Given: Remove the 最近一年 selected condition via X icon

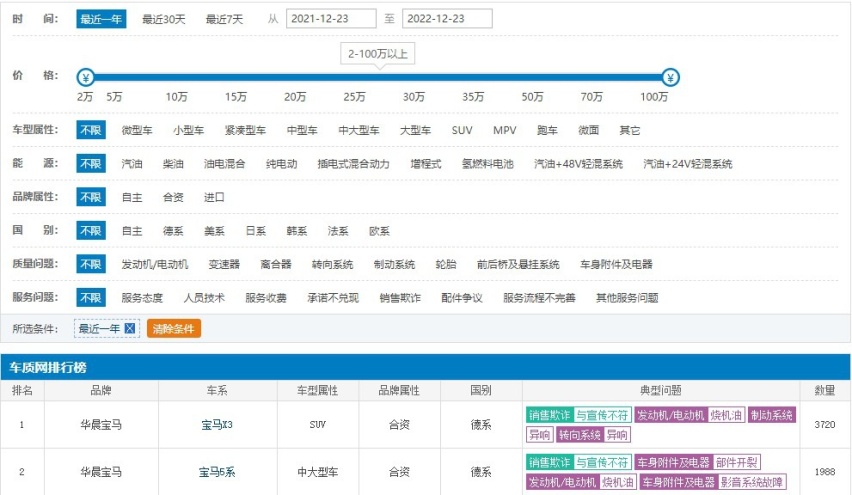Looking at the screenshot, I should [129, 328].
